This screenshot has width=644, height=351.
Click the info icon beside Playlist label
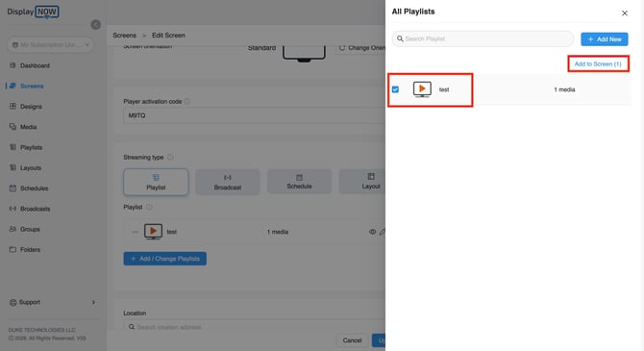149,207
